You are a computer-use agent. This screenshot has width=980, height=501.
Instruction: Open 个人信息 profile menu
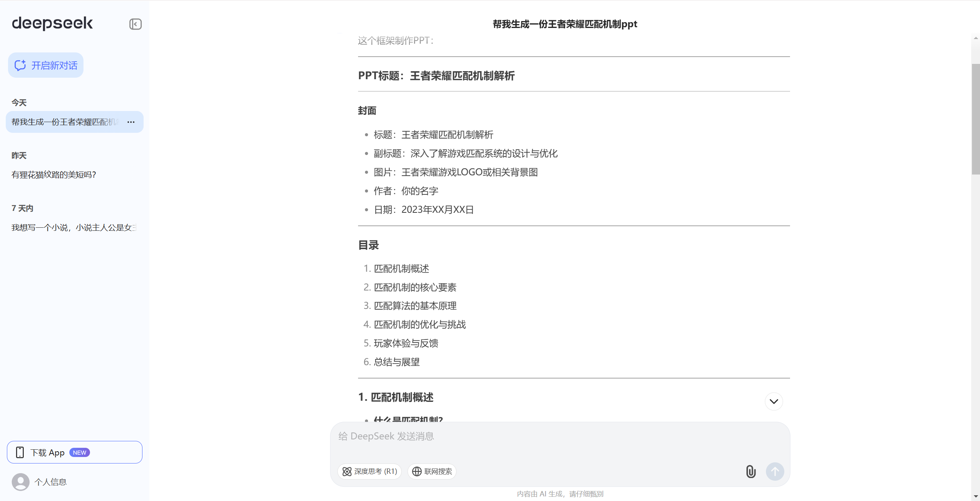coord(51,482)
